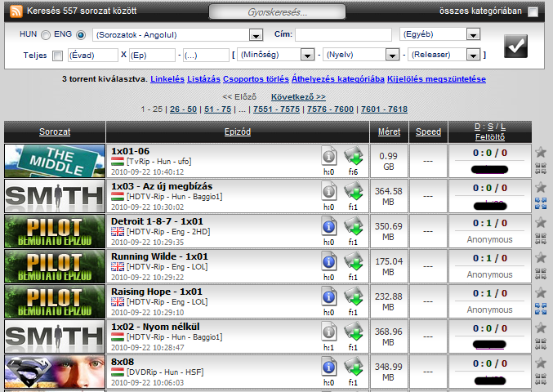Click selection arrows icon on Raising Hope row
Screen dimensions: 553x392
click(540, 308)
